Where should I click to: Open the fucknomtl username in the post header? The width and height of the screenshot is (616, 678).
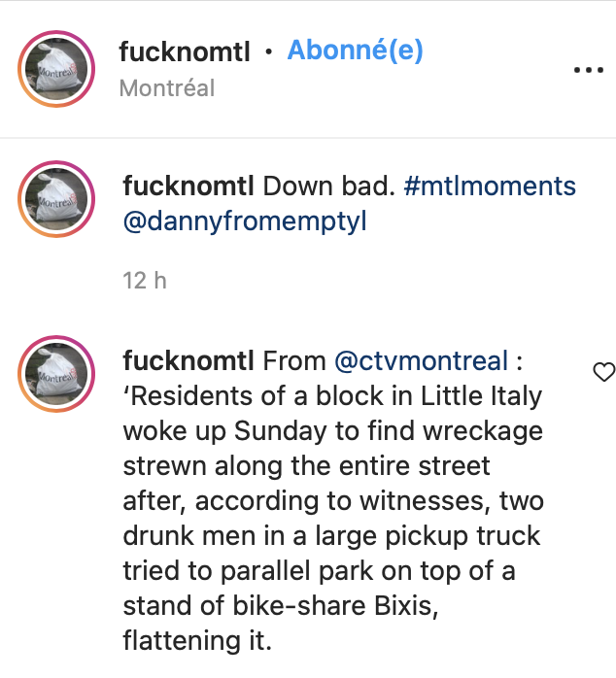point(185,52)
